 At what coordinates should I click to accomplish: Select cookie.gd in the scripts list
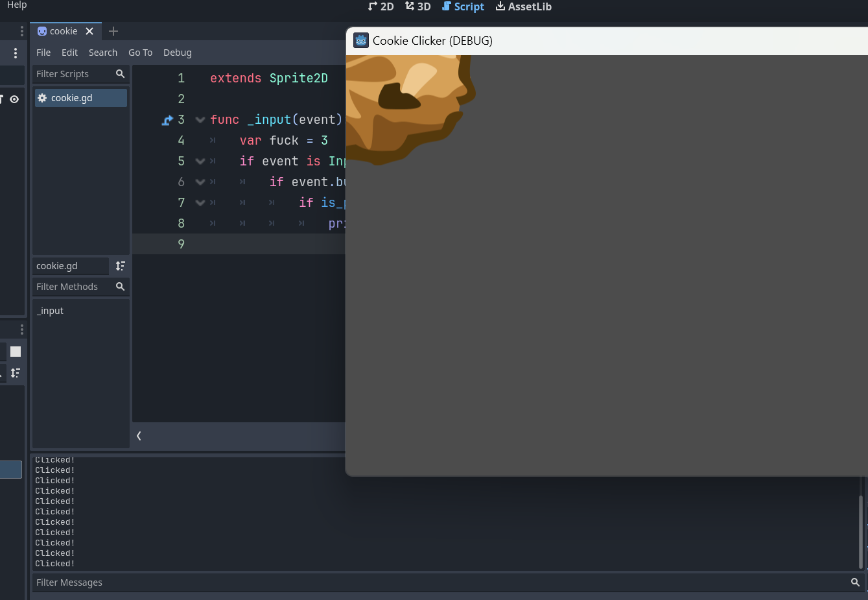pos(81,98)
